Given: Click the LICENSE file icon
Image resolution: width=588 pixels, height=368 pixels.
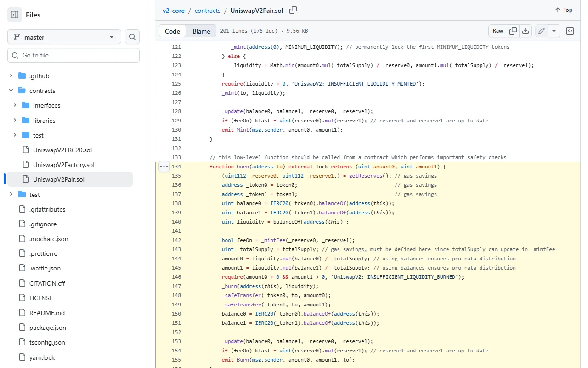Looking at the screenshot, I should tap(22, 298).
